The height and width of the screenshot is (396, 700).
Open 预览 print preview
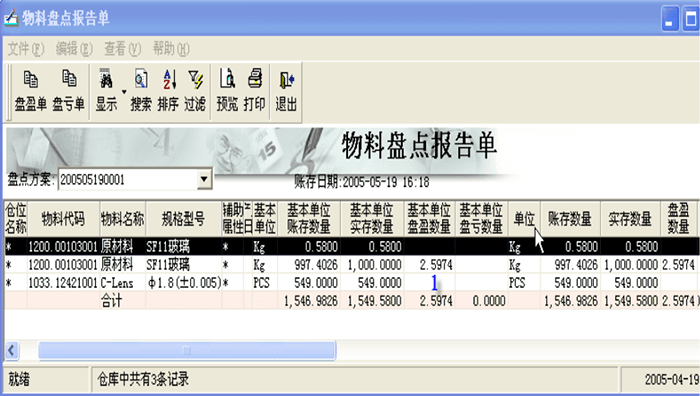pyautogui.click(x=227, y=91)
